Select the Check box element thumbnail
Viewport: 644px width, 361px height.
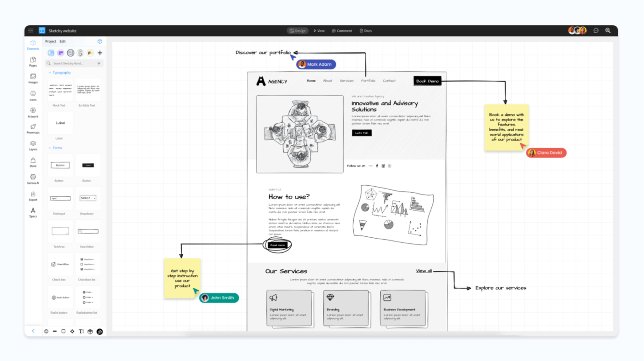[x=60, y=264]
